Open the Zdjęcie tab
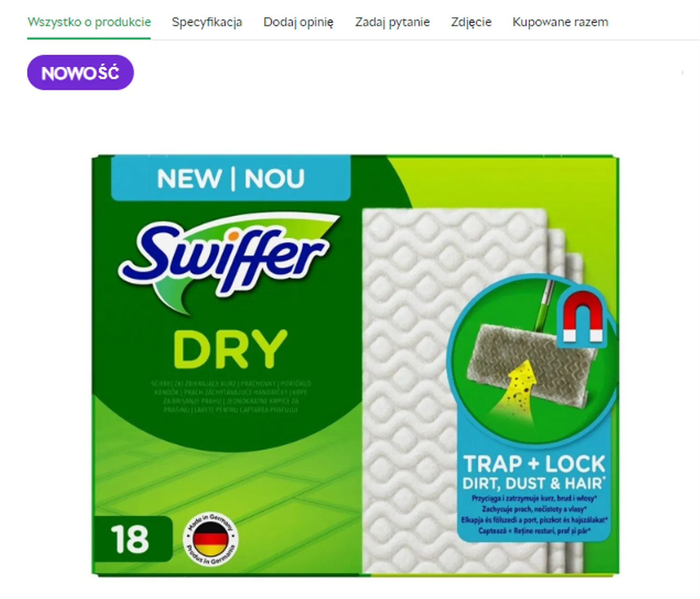 coord(471,22)
